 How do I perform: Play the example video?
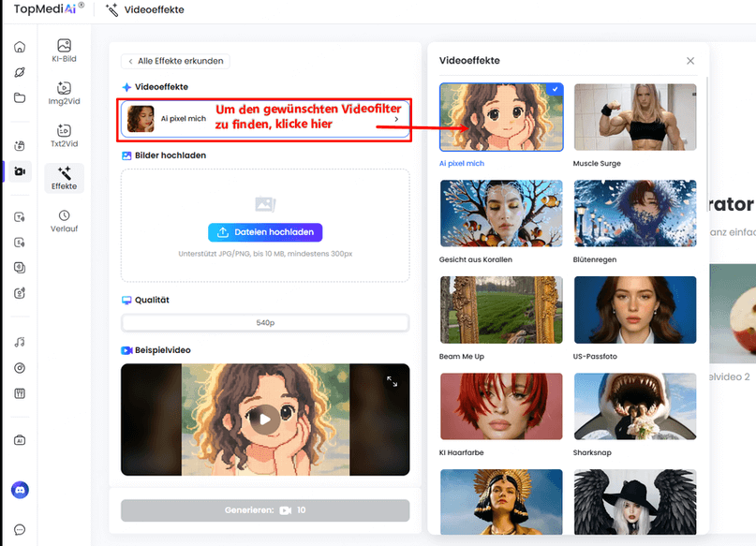click(x=265, y=420)
